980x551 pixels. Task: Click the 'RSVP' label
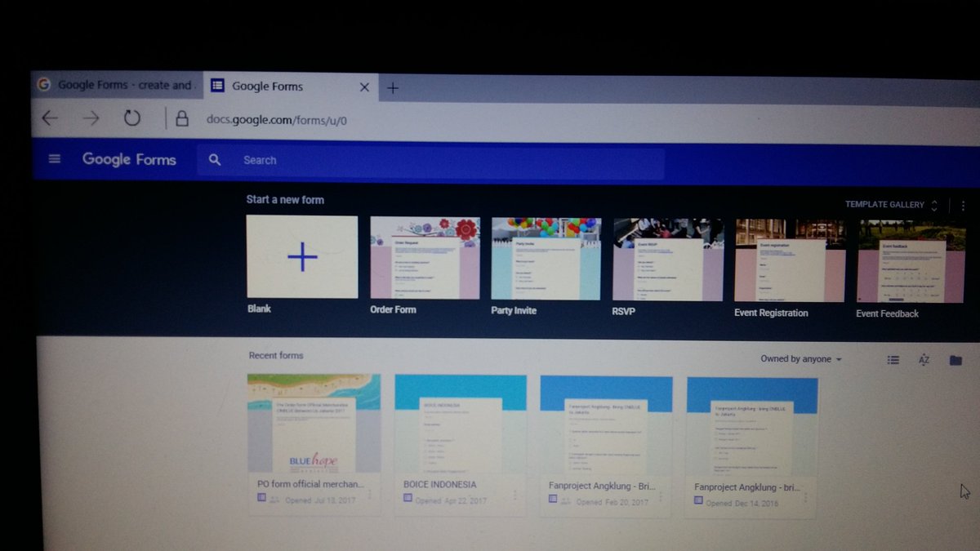(x=623, y=311)
